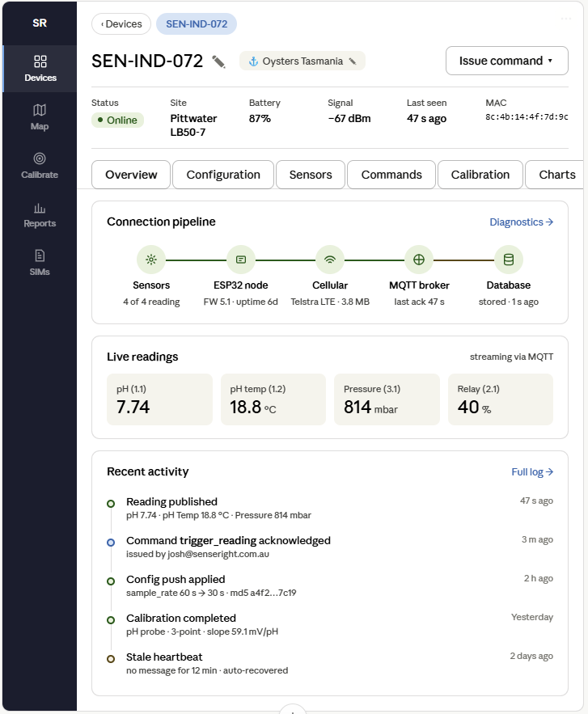
Task: Click the SR logo in sidebar
Action: pyautogui.click(x=40, y=23)
